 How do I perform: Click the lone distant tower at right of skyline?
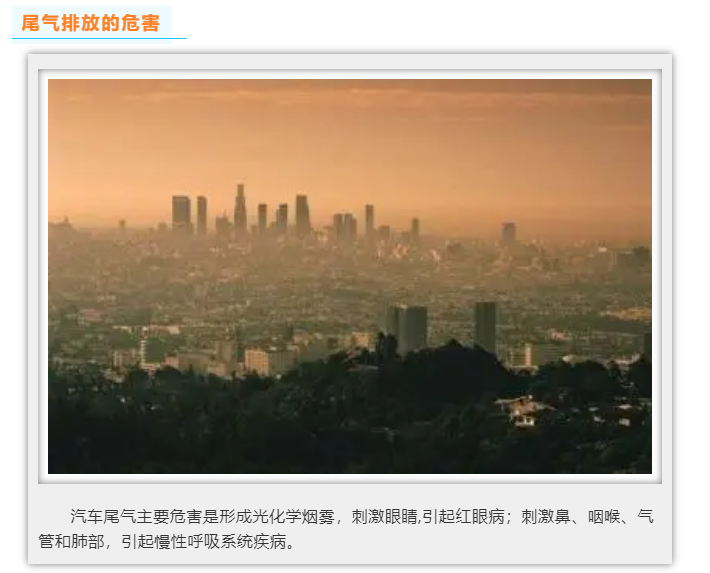pos(509,232)
